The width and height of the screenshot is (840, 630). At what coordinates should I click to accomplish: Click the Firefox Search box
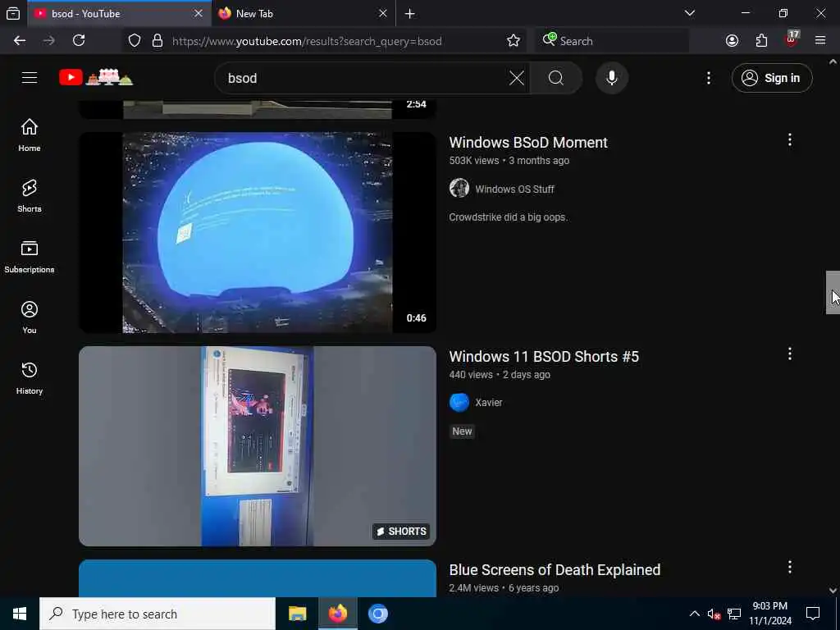[612, 41]
